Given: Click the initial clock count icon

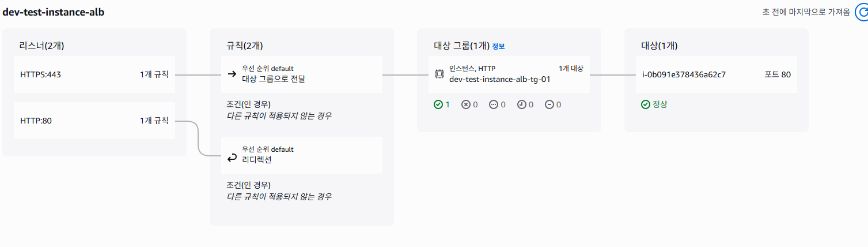Looking at the screenshot, I should (x=521, y=104).
